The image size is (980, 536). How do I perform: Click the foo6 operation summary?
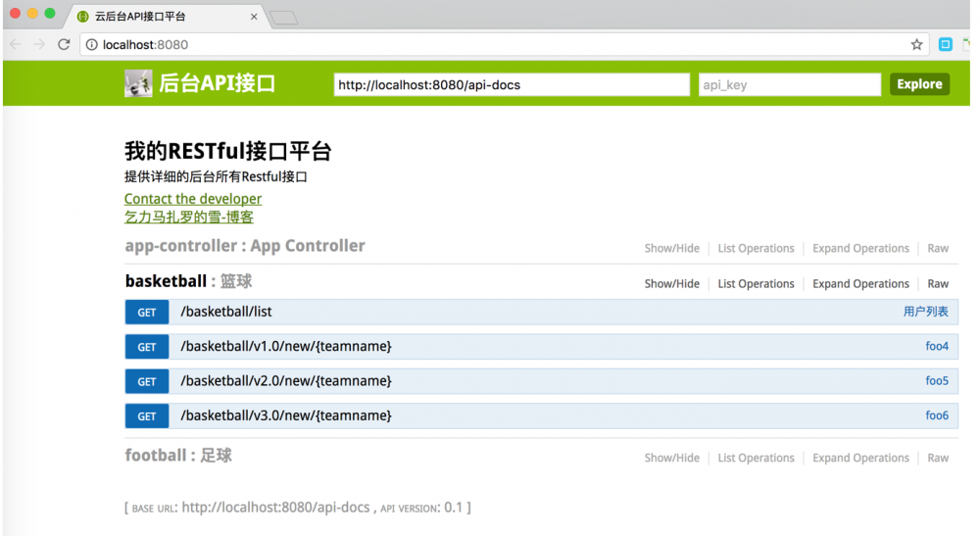[937, 415]
